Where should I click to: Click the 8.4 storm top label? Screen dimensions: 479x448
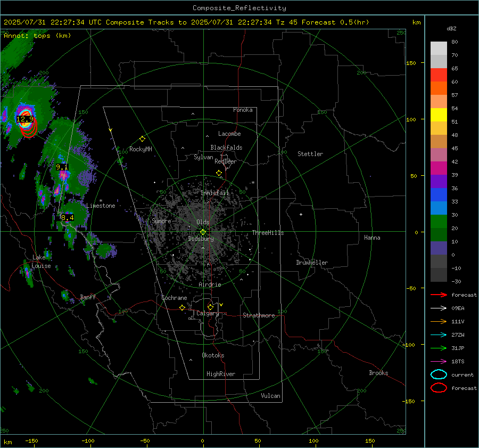[x=68, y=218]
